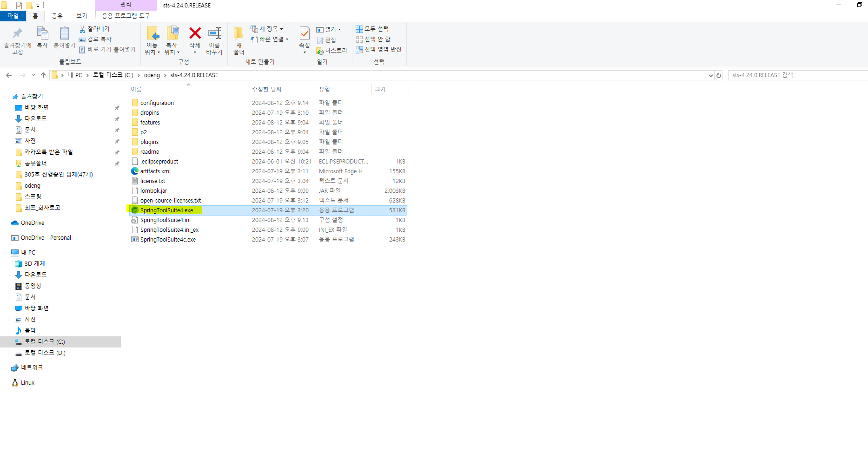Click the New folder (새 폴더) icon

click(x=239, y=33)
